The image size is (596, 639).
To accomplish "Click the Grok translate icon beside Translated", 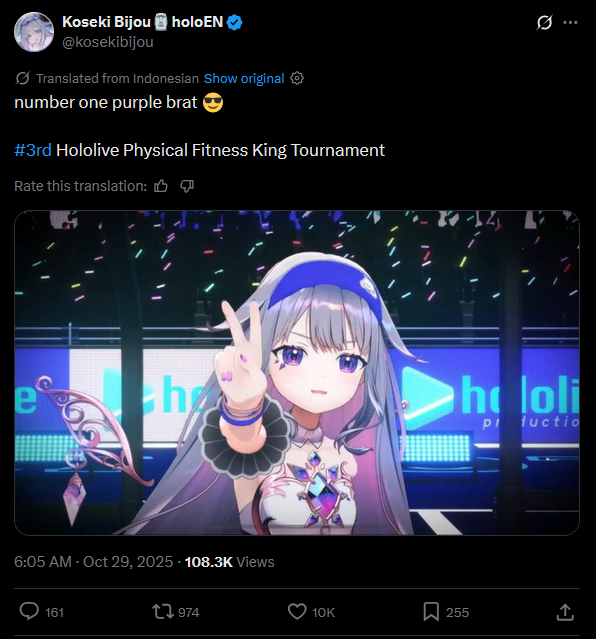I will point(22,78).
